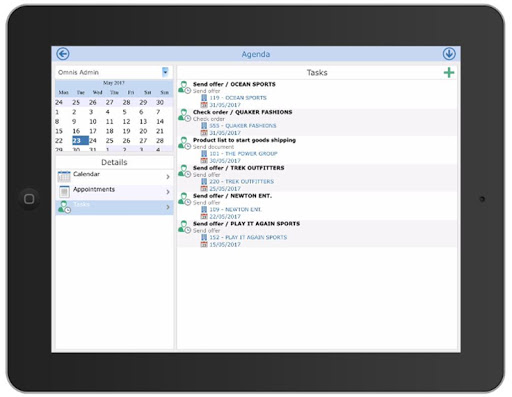Viewport: 512px width, 397px height.
Task: Click task icon for Product list shipping task
Action: click(184, 143)
